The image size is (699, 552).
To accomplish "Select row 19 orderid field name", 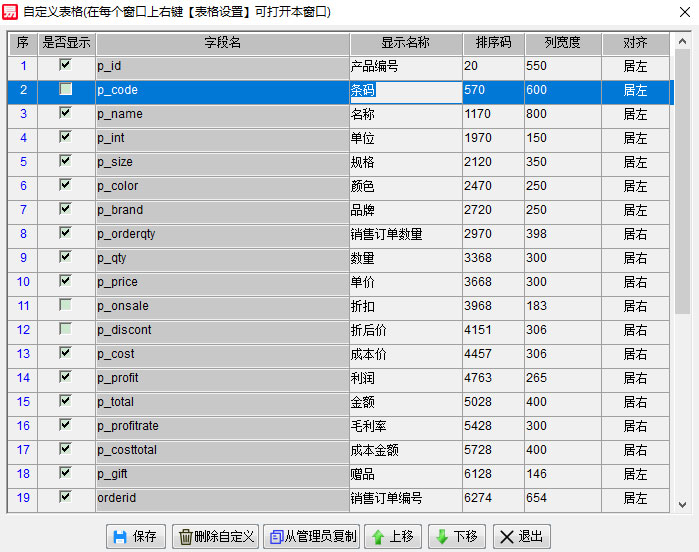I will click(222, 498).
